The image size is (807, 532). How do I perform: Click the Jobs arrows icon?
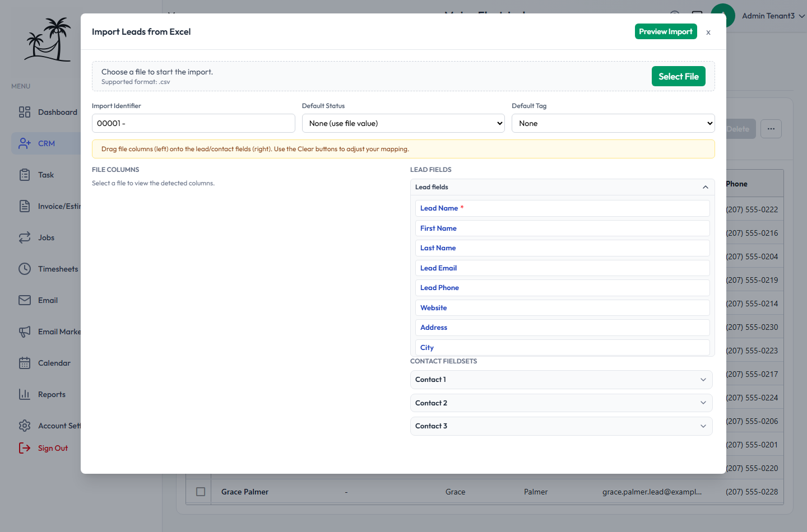(x=25, y=237)
